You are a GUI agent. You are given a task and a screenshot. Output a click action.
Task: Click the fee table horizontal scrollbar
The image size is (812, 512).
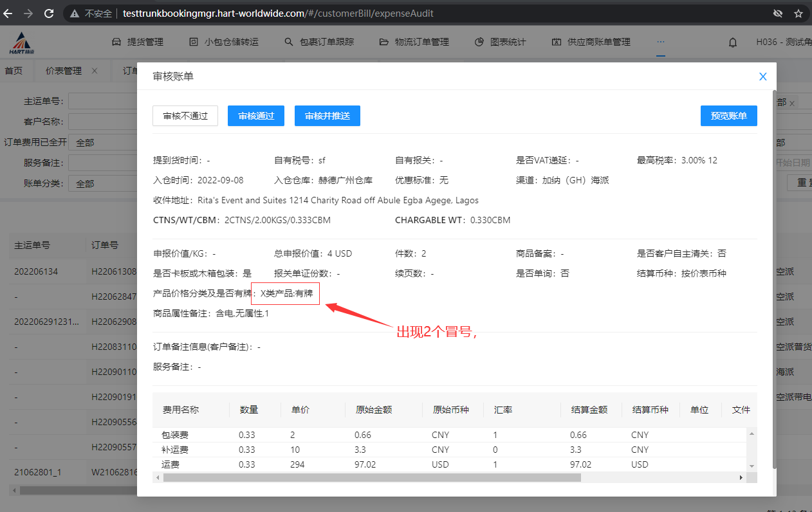pyautogui.click(x=372, y=478)
